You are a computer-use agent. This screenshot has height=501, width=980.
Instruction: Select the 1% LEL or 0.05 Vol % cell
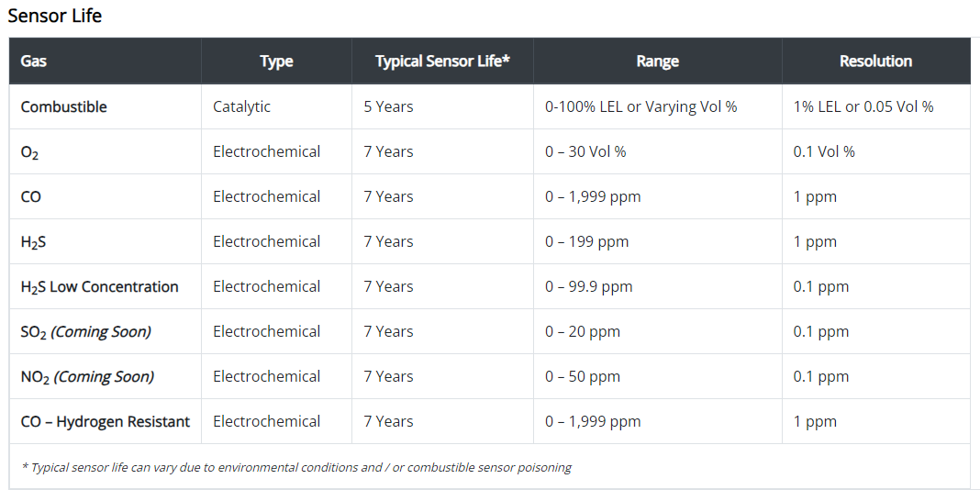[863, 106]
